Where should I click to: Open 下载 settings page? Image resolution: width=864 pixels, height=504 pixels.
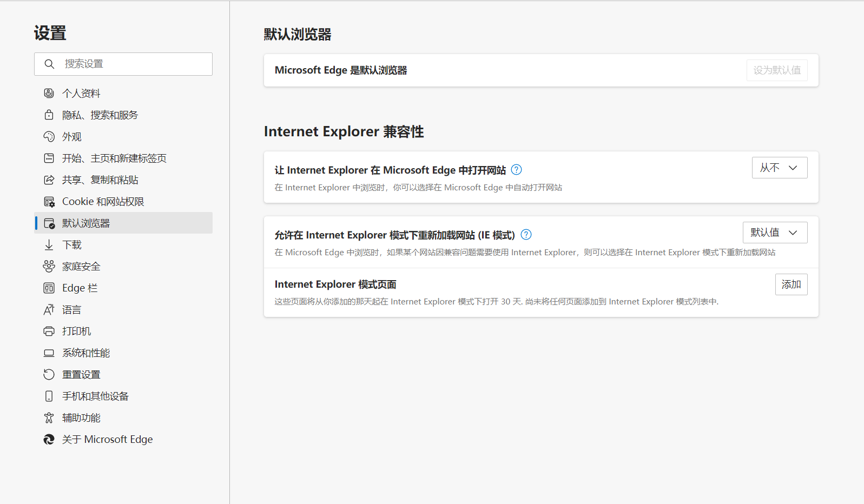[x=123, y=244]
